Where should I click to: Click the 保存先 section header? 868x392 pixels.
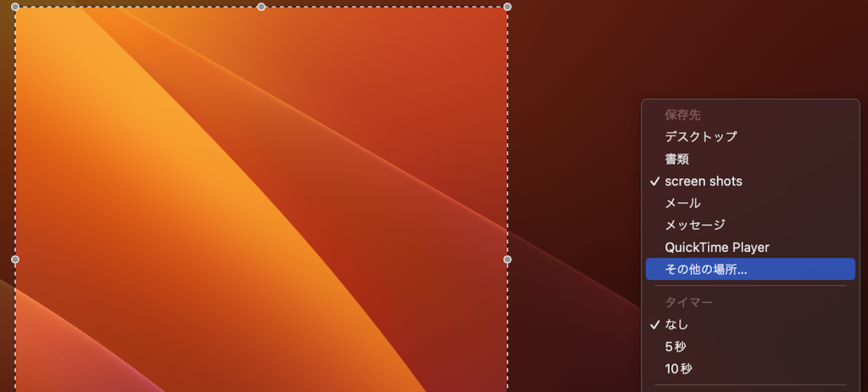click(x=682, y=115)
